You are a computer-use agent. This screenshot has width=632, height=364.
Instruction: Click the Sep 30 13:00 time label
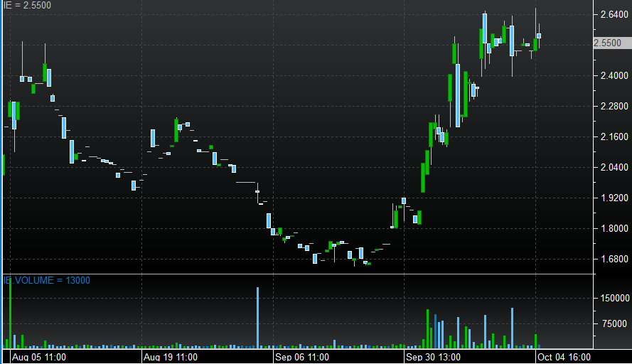tap(433, 356)
